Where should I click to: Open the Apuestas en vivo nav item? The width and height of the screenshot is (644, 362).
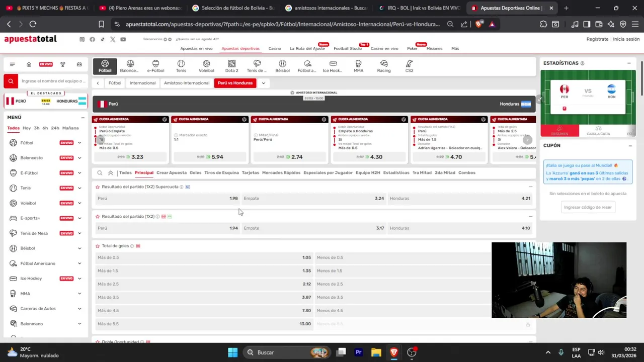pos(196,49)
